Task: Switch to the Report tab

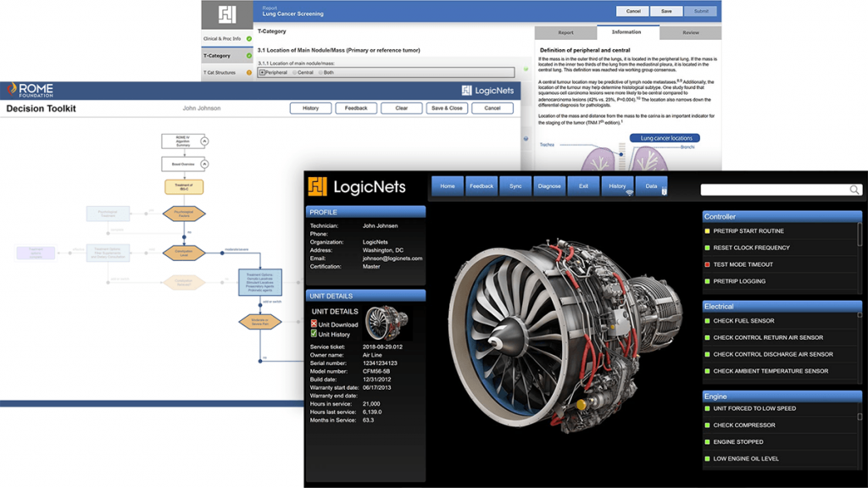Action: [565, 31]
